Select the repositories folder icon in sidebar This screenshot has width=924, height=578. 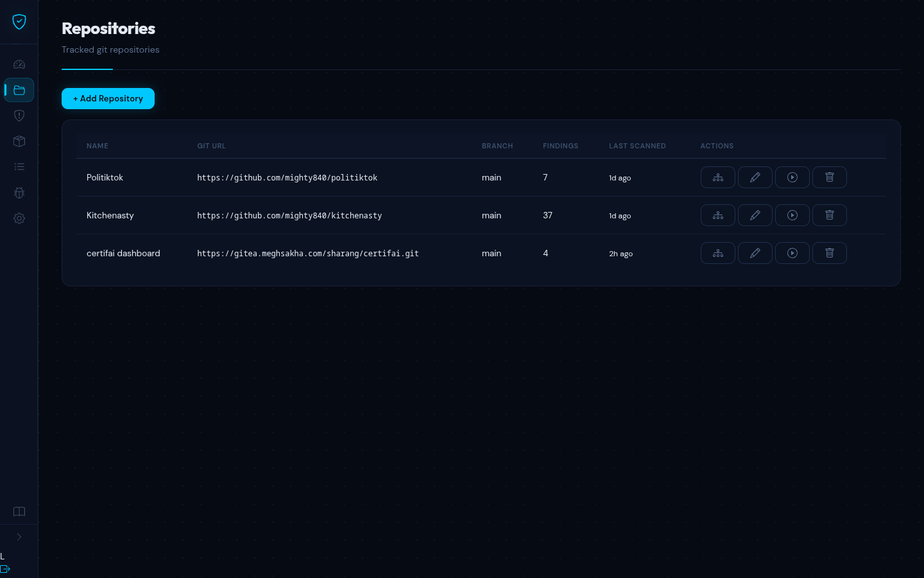tap(19, 90)
